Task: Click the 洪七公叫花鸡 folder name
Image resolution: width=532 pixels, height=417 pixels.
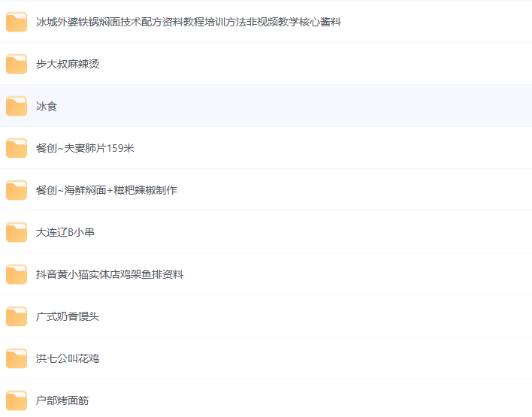Action: tap(68, 359)
